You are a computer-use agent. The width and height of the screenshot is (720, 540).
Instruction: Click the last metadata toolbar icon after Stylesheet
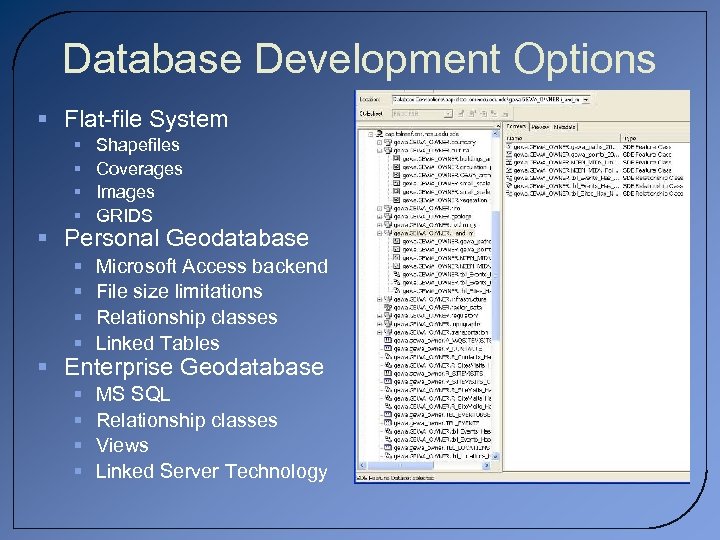pyautogui.click(x=505, y=113)
